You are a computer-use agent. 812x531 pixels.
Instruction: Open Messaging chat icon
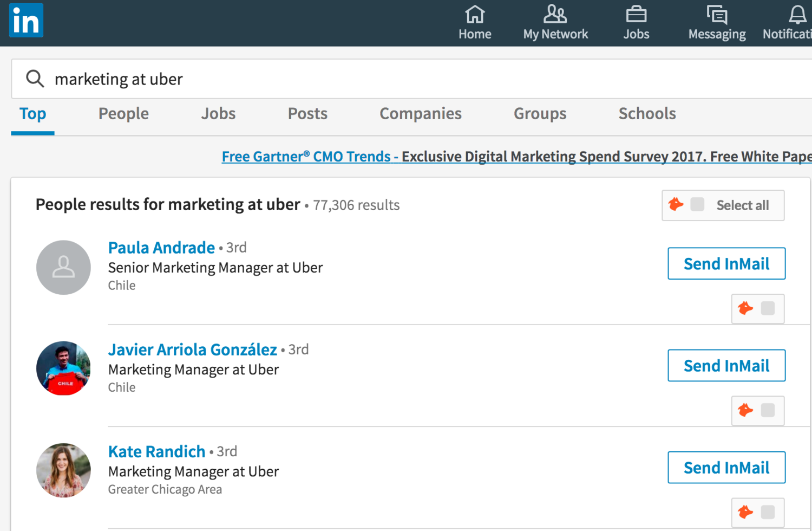pos(717,15)
